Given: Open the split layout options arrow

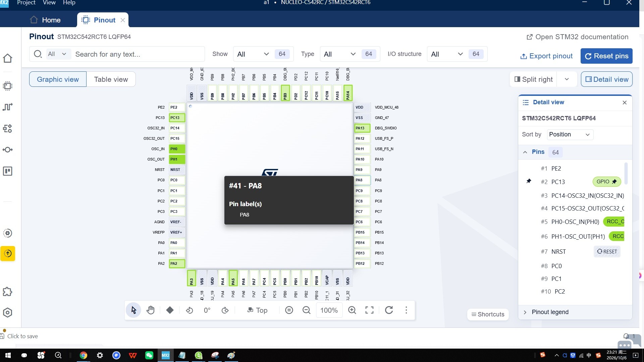Looking at the screenshot, I should [567, 79].
